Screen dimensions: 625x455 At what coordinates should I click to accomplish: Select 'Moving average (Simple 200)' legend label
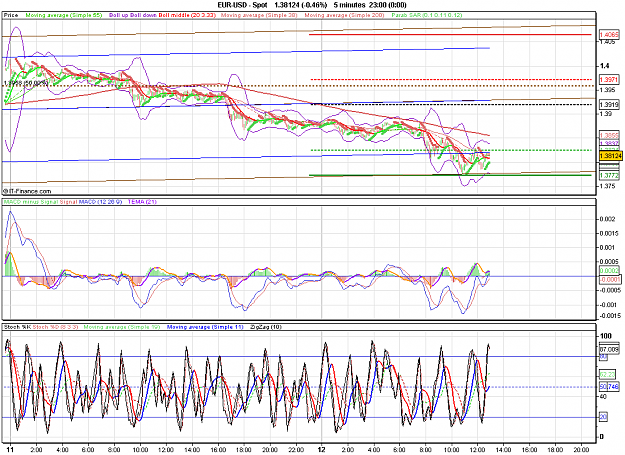tap(344, 15)
